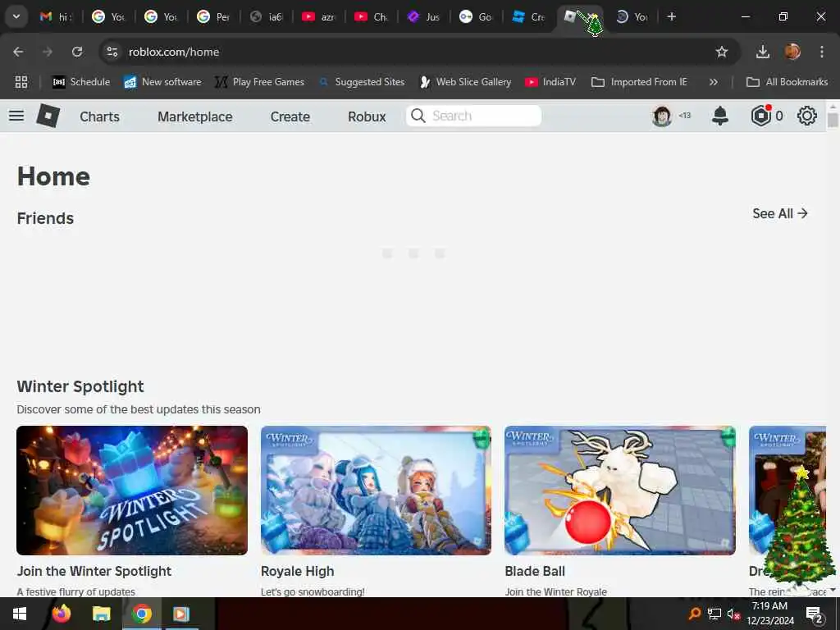Open the Suggested Sites bookmark
840x630 pixels.
point(362,82)
